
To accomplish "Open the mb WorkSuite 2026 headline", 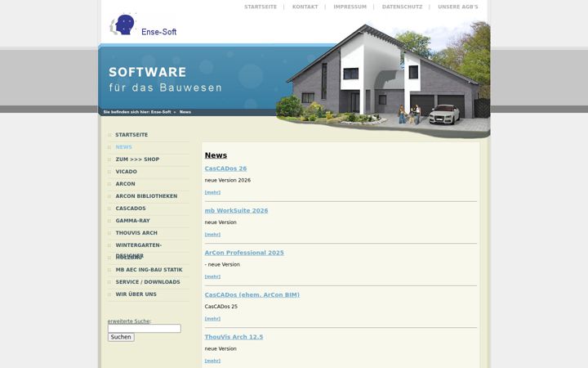I will [236, 211].
